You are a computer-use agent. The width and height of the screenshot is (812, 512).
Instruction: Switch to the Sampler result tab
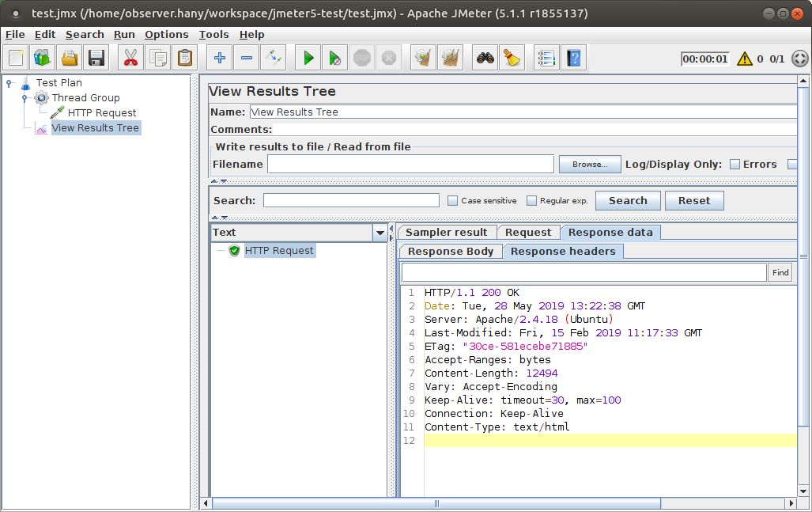pos(446,232)
